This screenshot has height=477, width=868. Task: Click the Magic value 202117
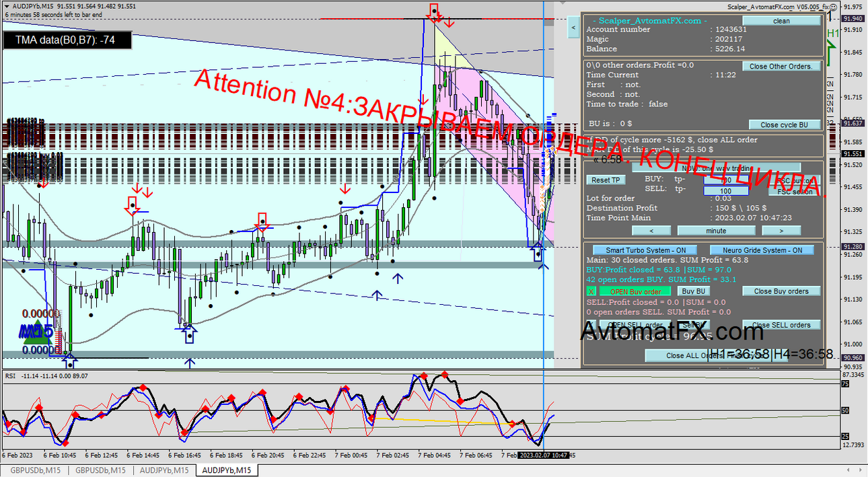pyautogui.click(x=729, y=39)
